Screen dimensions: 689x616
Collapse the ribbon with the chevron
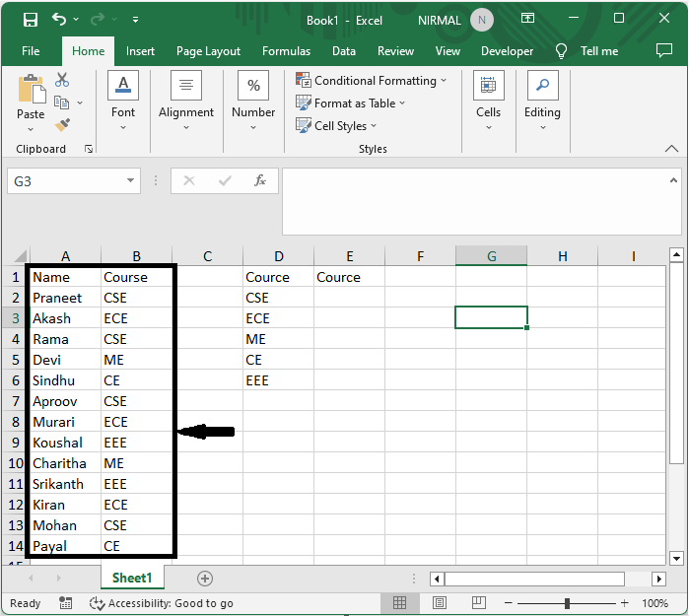[671, 149]
